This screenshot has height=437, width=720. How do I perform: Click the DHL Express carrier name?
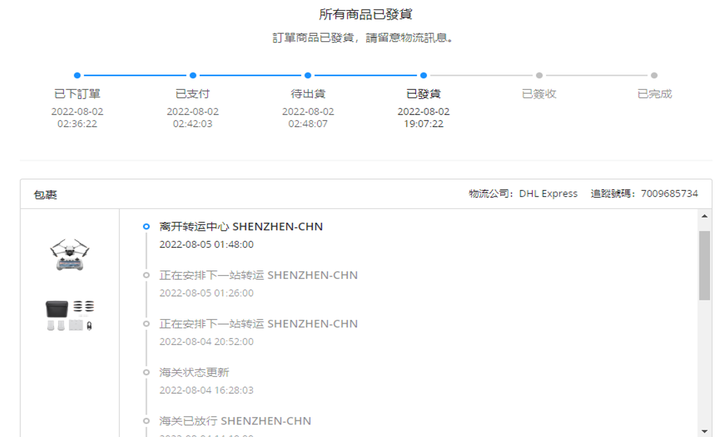tap(548, 194)
